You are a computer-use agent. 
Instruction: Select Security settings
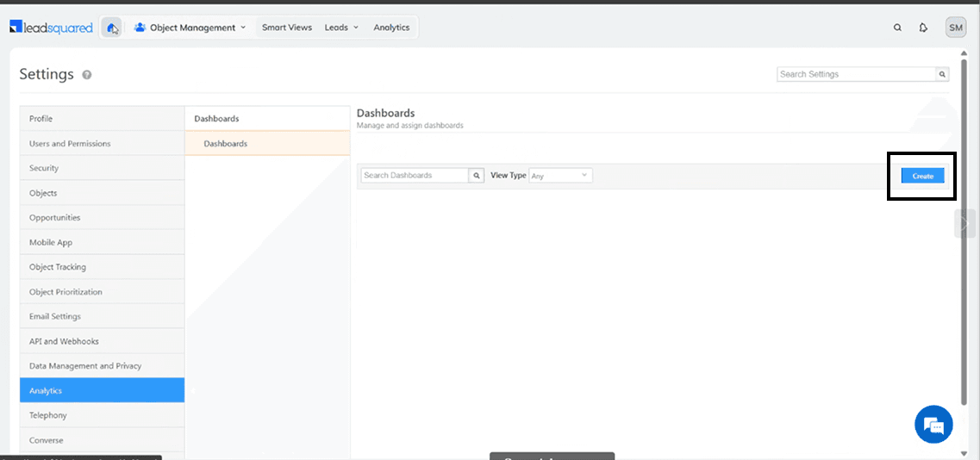pyautogui.click(x=102, y=168)
